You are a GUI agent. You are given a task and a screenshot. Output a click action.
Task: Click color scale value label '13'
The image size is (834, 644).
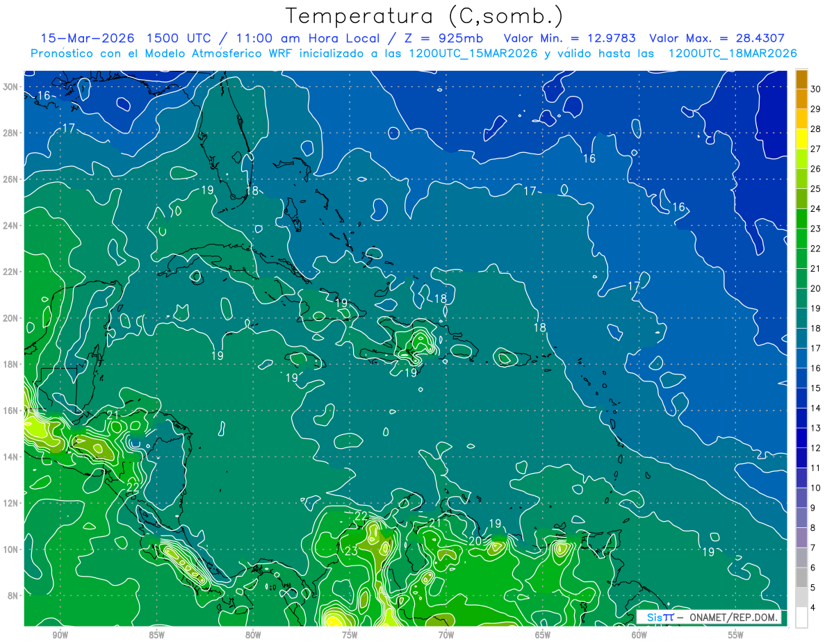(x=816, y=428)
